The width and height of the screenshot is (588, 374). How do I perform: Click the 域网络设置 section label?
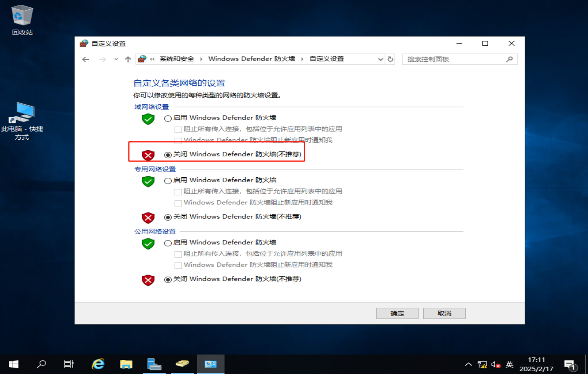(151, 107)
